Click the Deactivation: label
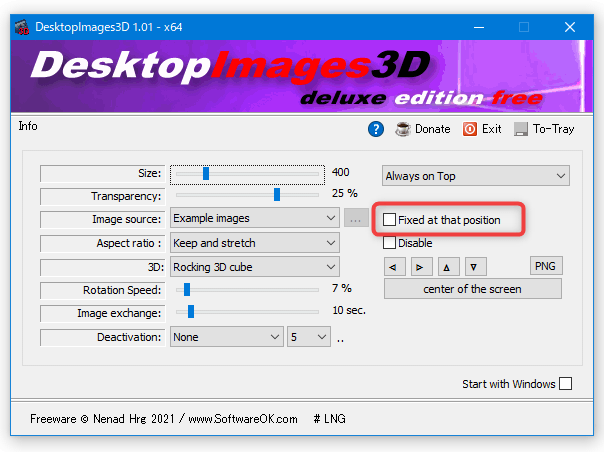Screen dimensions: 604x452 (129, 337)
